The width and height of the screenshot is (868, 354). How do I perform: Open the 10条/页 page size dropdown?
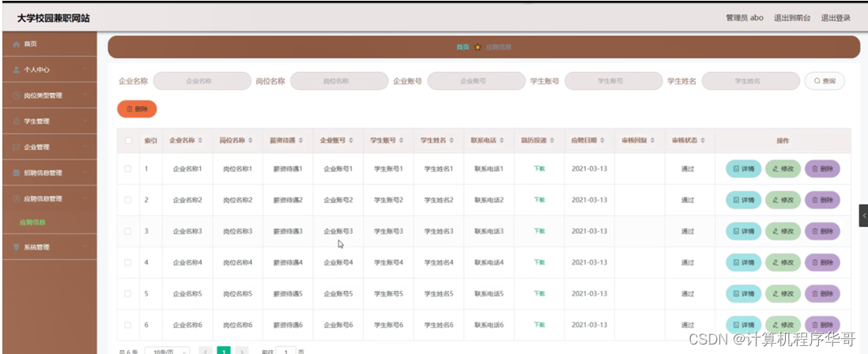point(167,351)
